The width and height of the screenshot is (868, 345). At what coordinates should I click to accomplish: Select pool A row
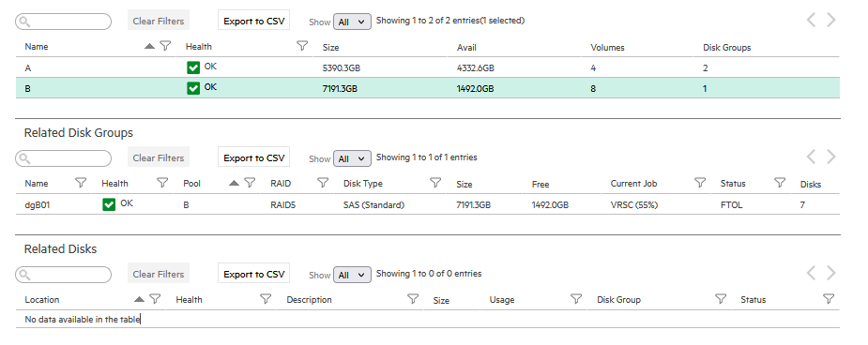pos(427,68)
